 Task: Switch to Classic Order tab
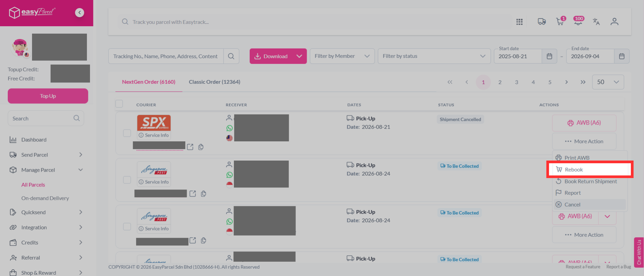[215, 82]
